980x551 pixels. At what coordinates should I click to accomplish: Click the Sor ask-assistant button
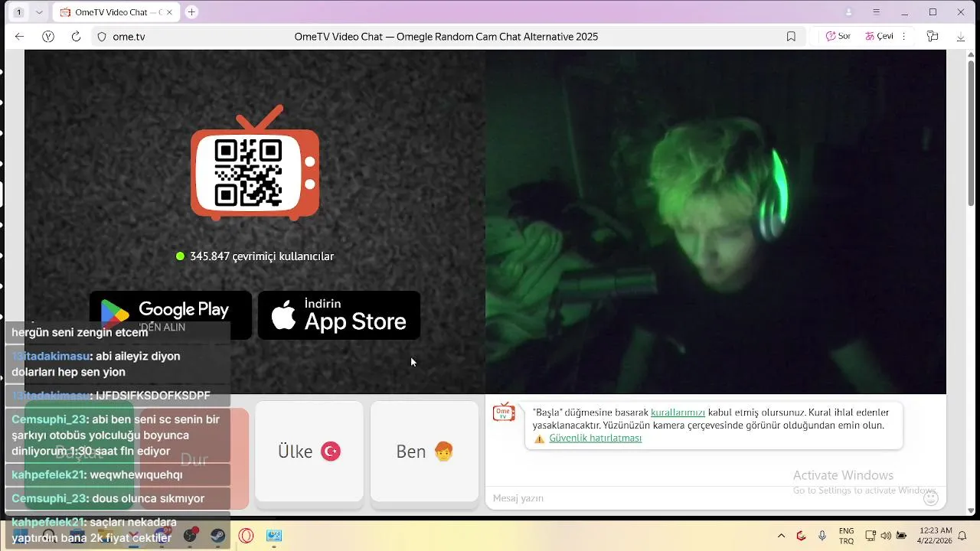tap(838, 37)
